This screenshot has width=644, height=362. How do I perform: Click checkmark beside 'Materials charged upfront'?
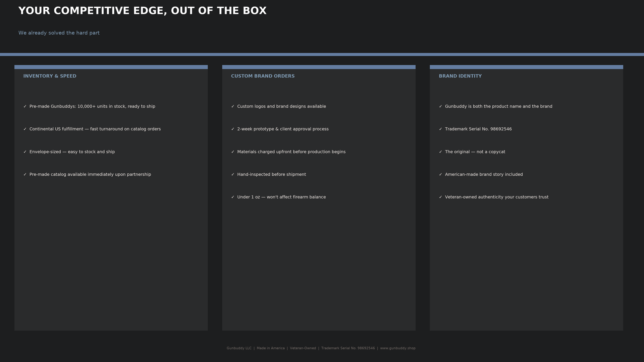tap(233, 152)
